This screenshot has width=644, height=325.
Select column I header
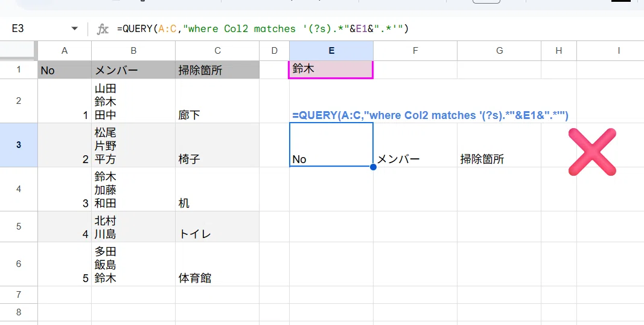611,51
